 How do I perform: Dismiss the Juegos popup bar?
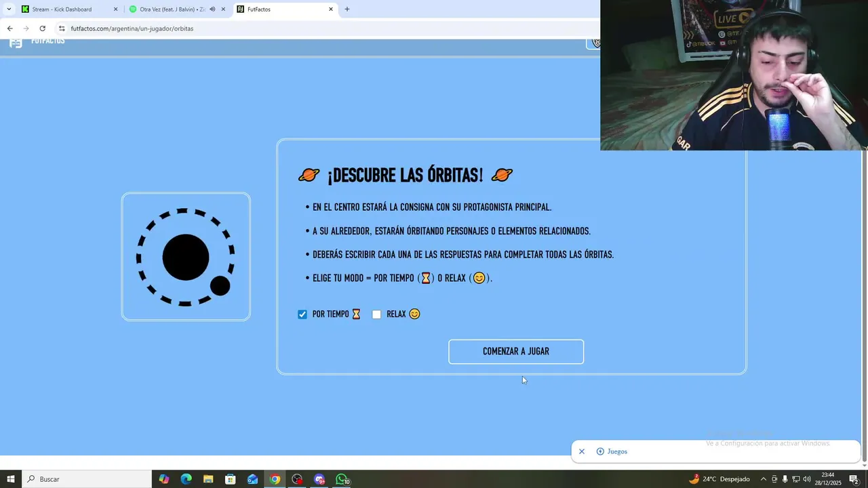(x=581, y=451)
